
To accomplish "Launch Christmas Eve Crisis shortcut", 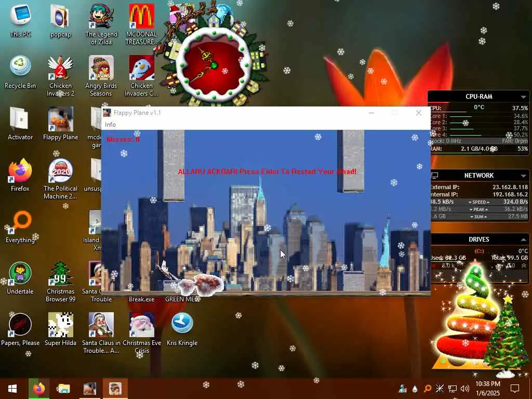I will [141, 333].
